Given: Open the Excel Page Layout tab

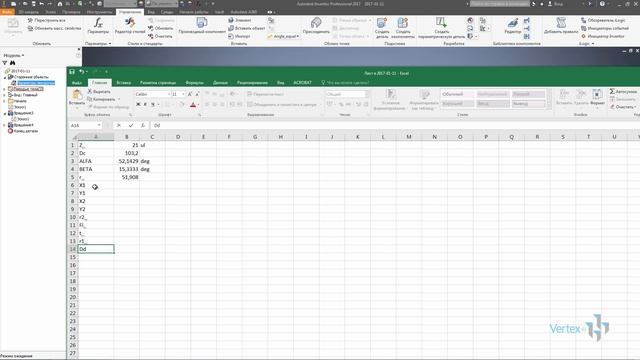Looking at the screenshot, I should click(158, 82).
